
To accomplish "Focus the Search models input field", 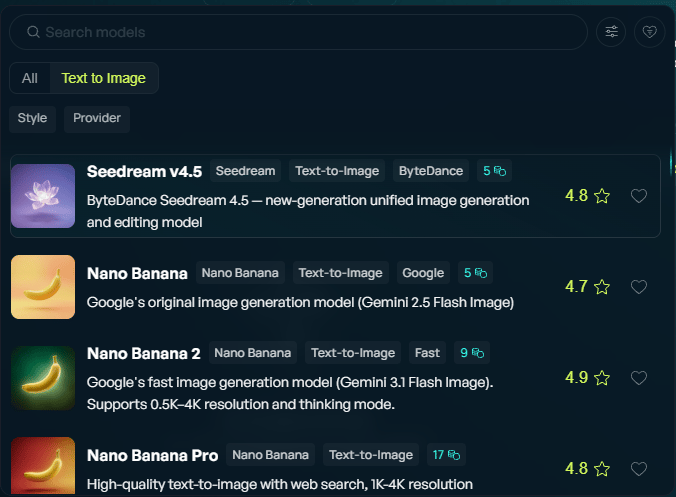I will pyautogui.click(x=298, y=32).
